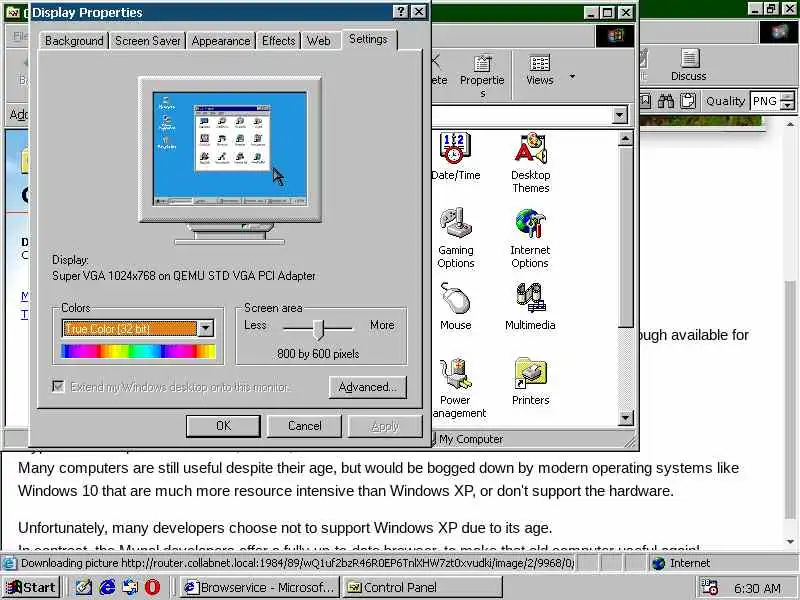Click the help question mark button
The height and width of the screenshot is (600, 800).
tap(401, 12)
